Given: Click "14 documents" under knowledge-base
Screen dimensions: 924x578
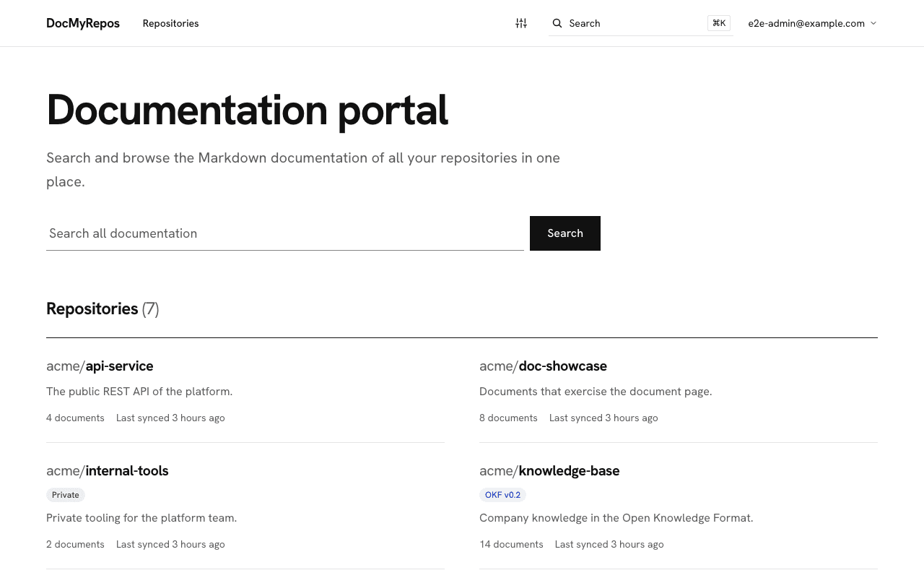Looking at the screenshot, I should [x=511, y=544].
